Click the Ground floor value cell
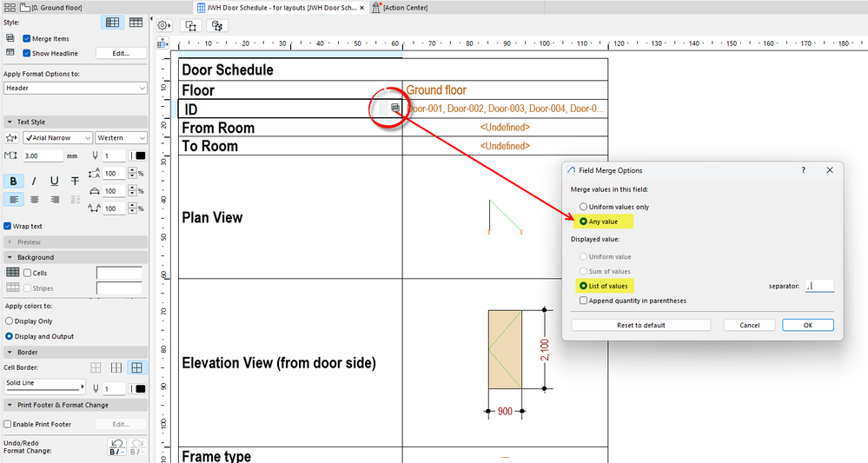868x463 pixels. tap(505, 90)
